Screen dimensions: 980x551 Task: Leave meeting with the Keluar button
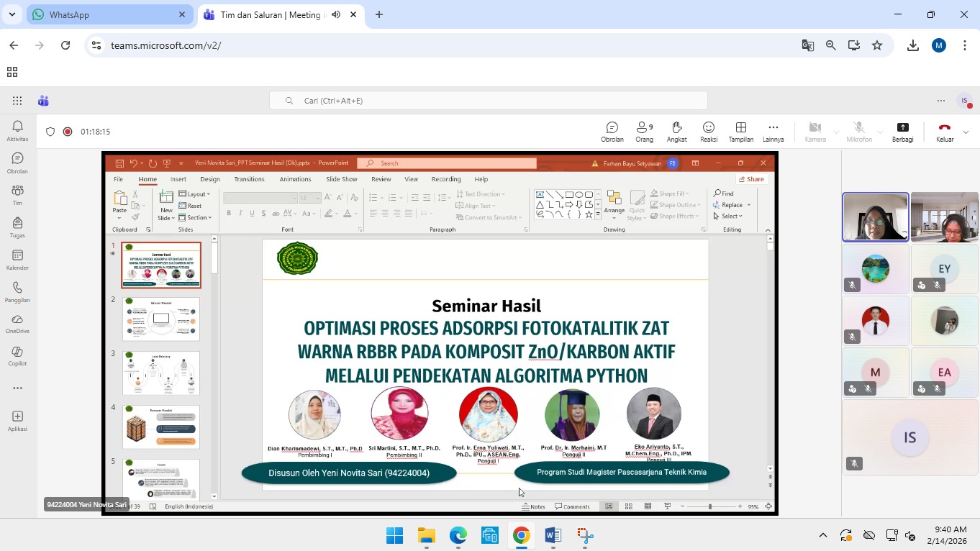(944, 132)
